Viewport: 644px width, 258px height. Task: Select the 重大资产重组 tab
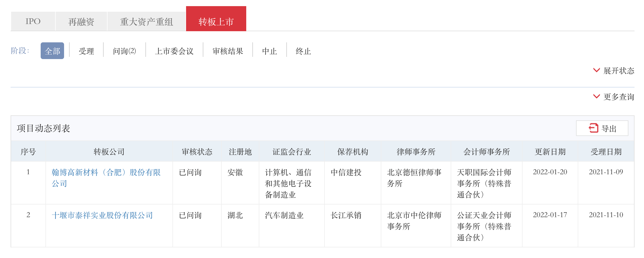[147, 21]
